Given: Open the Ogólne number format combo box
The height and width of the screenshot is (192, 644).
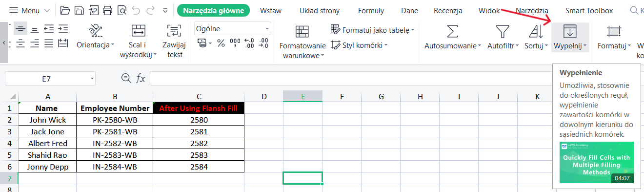Looking at the screenshot, I should click(232, 29).
